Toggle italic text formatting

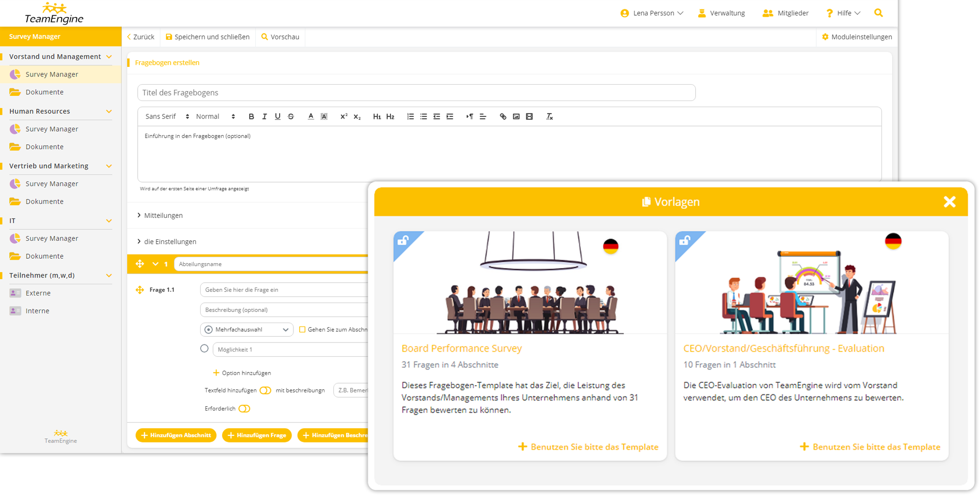(x=264, y=117)
